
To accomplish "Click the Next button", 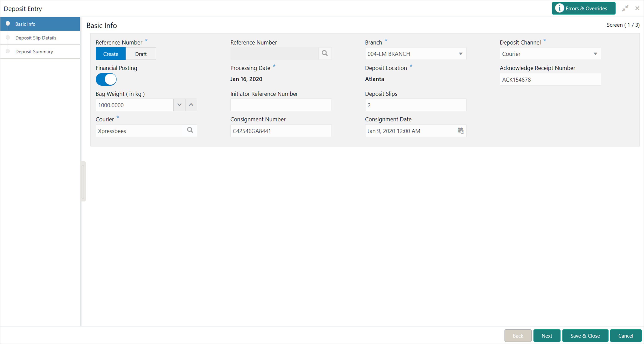I will (x=547, y=336).
